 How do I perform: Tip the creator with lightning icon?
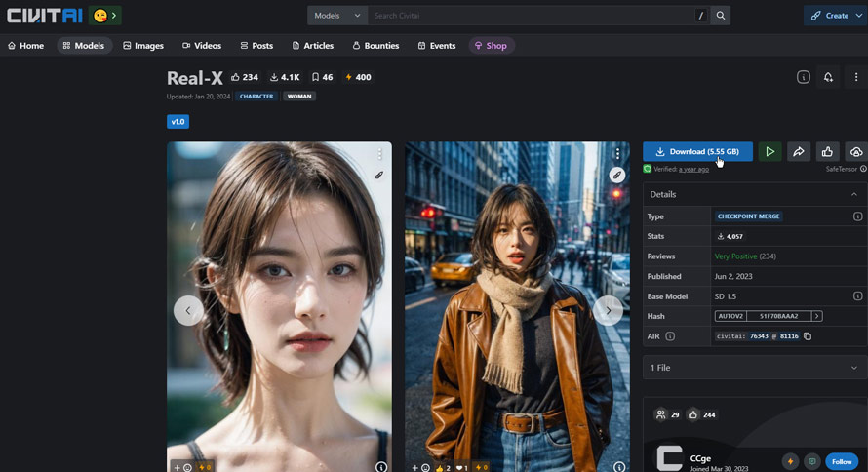coord(790,461)
